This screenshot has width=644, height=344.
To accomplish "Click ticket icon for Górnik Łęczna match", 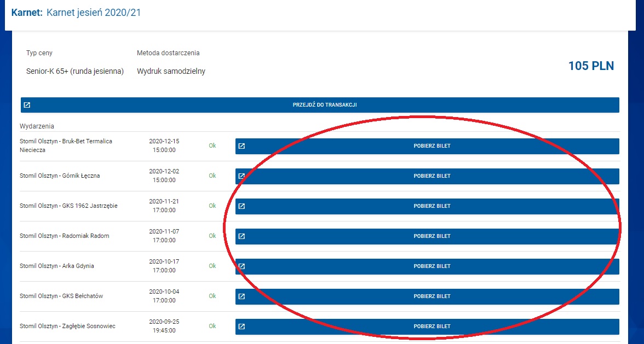I will pyautogui.click(x=242, y=176).
